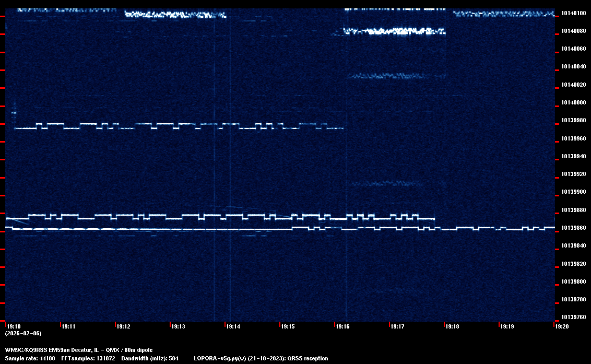Click the 10140080 frequency label
This screenshot has width=591, height=364.
(573, 31)
